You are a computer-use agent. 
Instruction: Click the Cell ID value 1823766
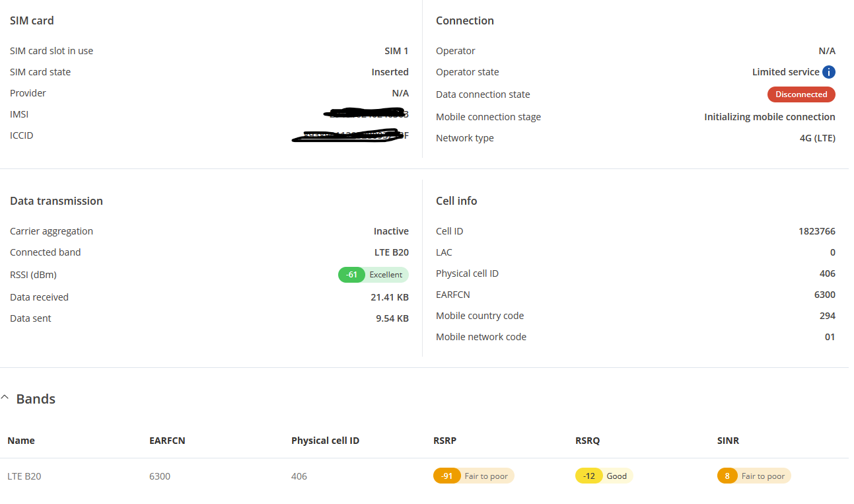click(816, 231)
